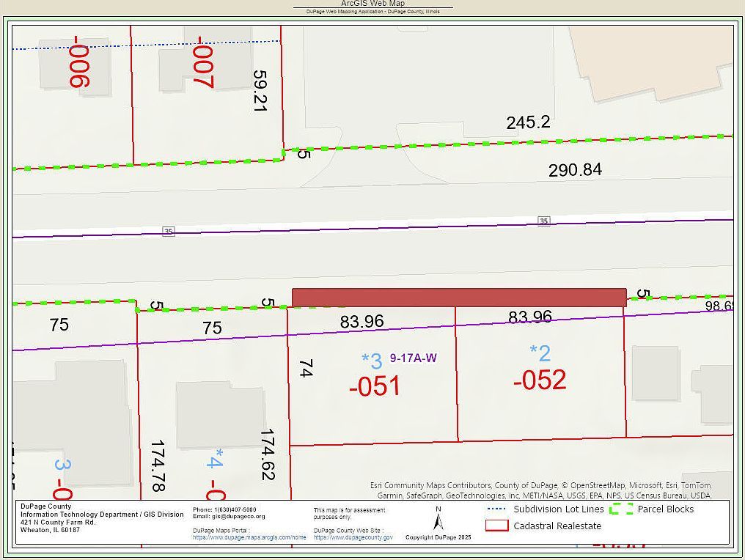Click the DuPage Web Mapping Application subtitle
This screenshot has height=560, width=745.
tap(372, 11)
